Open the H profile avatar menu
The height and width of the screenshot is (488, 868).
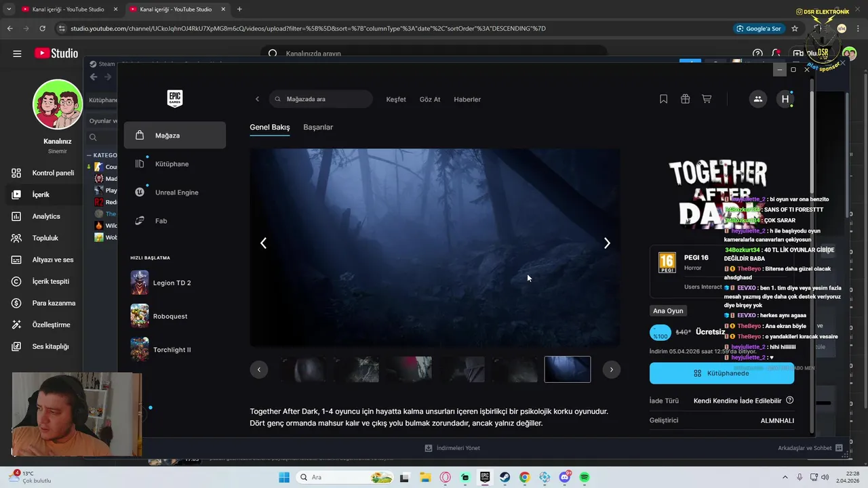(785, 99)
